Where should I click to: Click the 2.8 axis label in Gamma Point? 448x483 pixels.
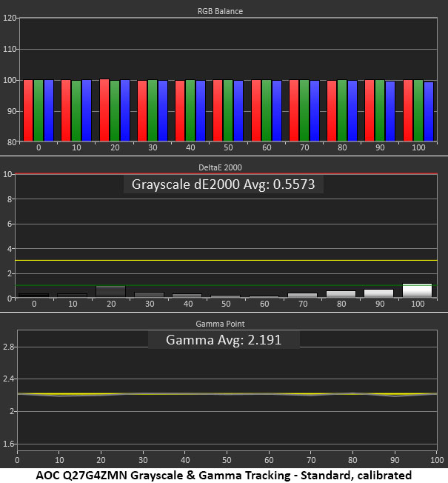coord(9,347)
